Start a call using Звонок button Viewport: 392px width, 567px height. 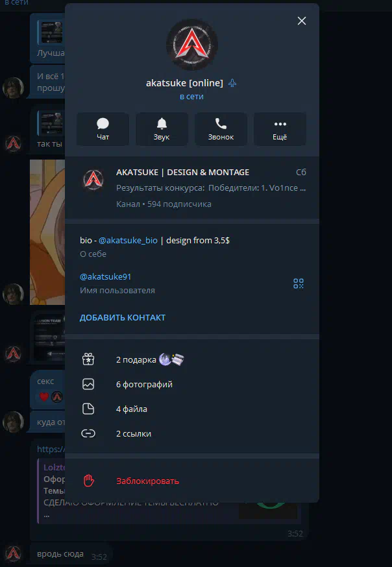221,129
